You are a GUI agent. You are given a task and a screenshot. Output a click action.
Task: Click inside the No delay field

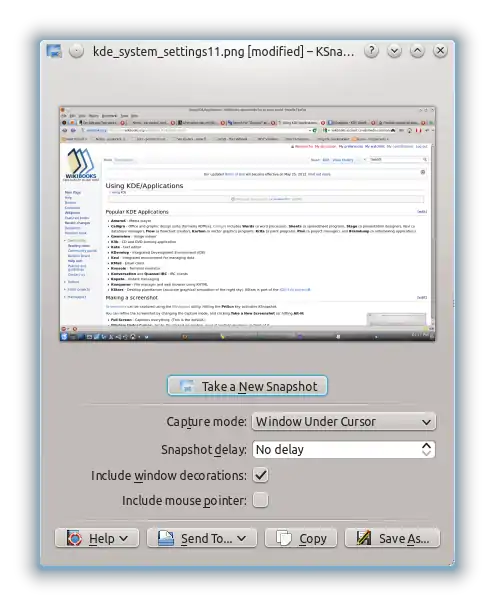tap(336, 449)
